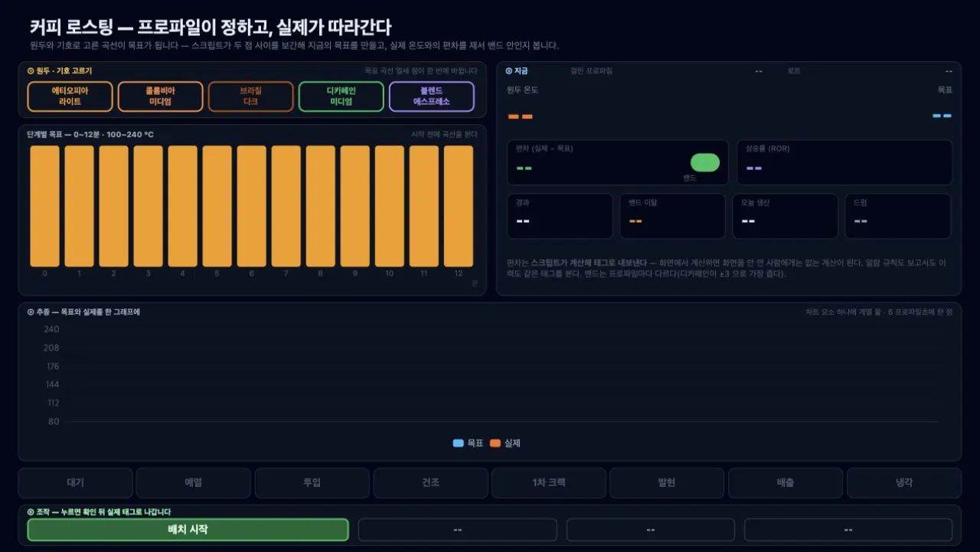The height and width of the screenshot is (552, 980).
Task: Click the circled number icon beside 원두 · 기호 고르기
Action: click(30, 70)
